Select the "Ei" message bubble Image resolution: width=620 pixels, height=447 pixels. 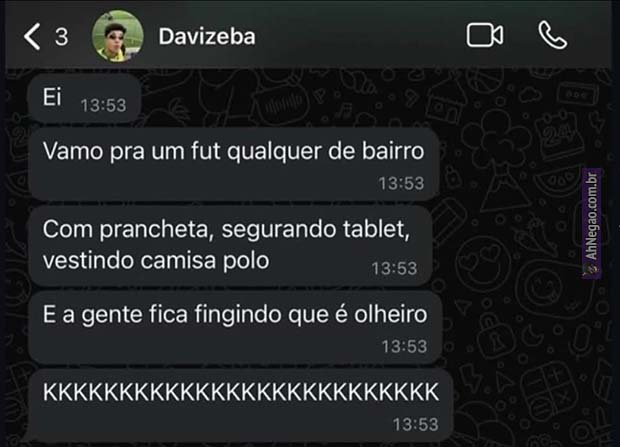click(85, 98)
